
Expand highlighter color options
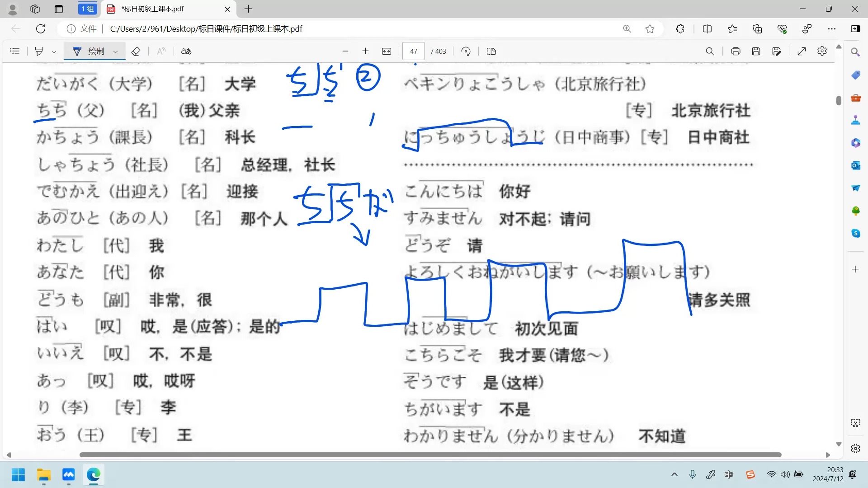coord(54,52)
